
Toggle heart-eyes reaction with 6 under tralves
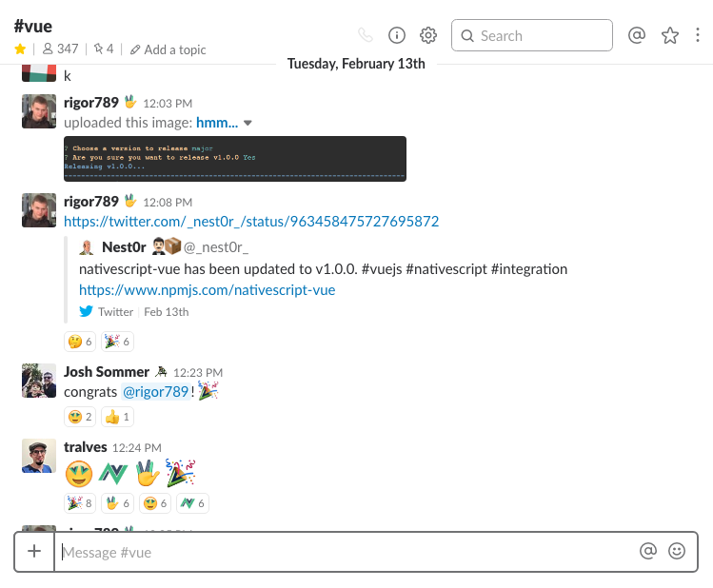point(155,503)
